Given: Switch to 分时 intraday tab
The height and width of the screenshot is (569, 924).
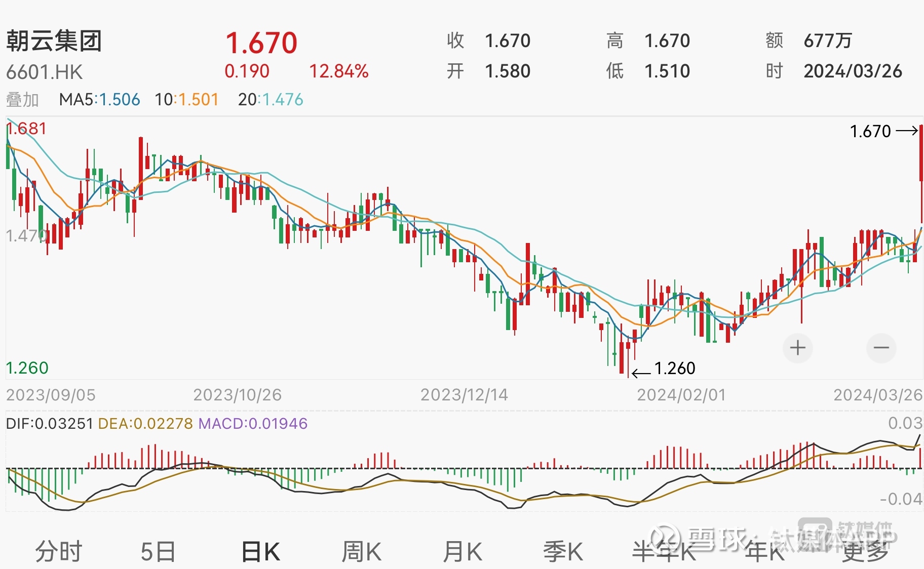Looking at the screenshot, I should coord(58,551).
